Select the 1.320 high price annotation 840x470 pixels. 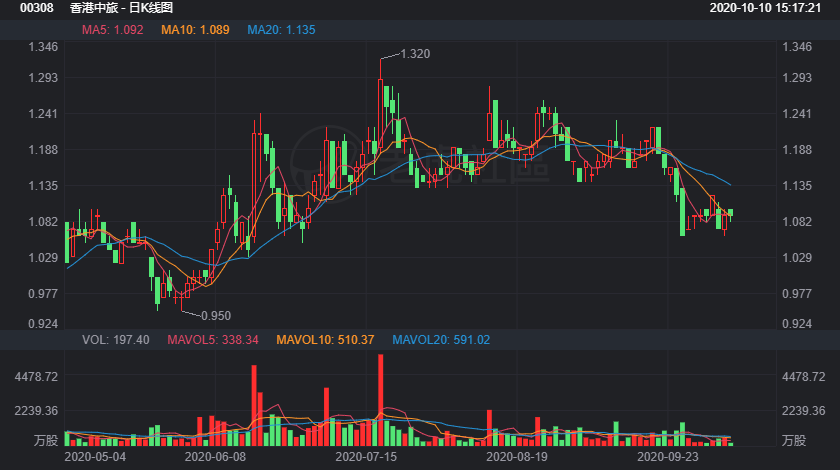pos(415,54)
